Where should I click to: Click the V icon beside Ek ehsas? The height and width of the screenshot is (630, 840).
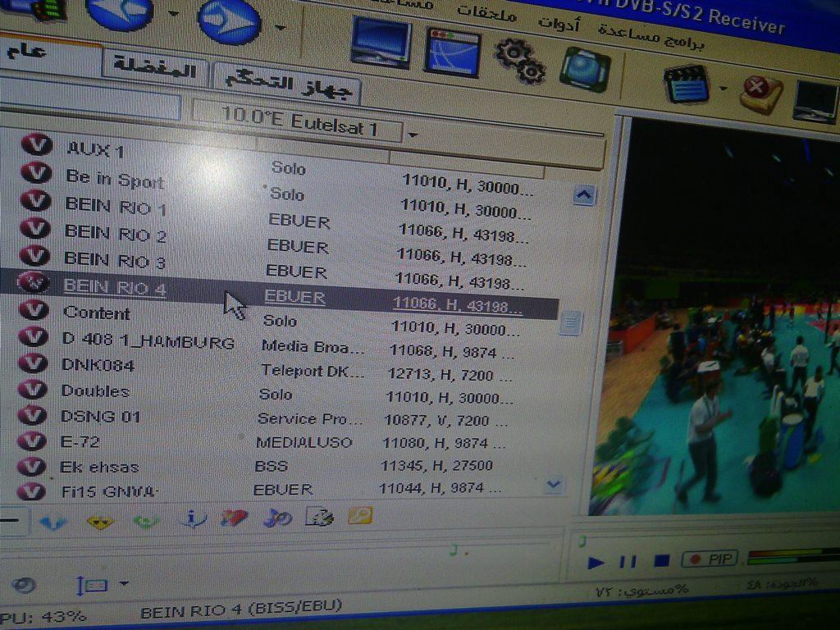[x=31, y=466]
